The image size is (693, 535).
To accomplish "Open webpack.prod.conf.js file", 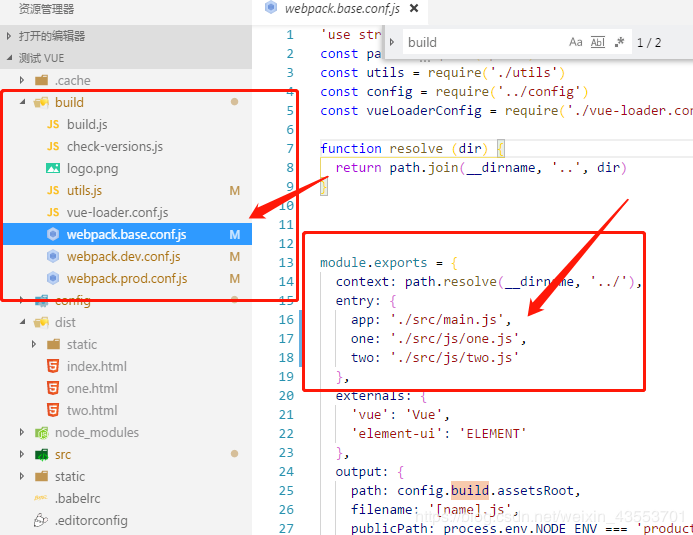I will click(127, 279).
